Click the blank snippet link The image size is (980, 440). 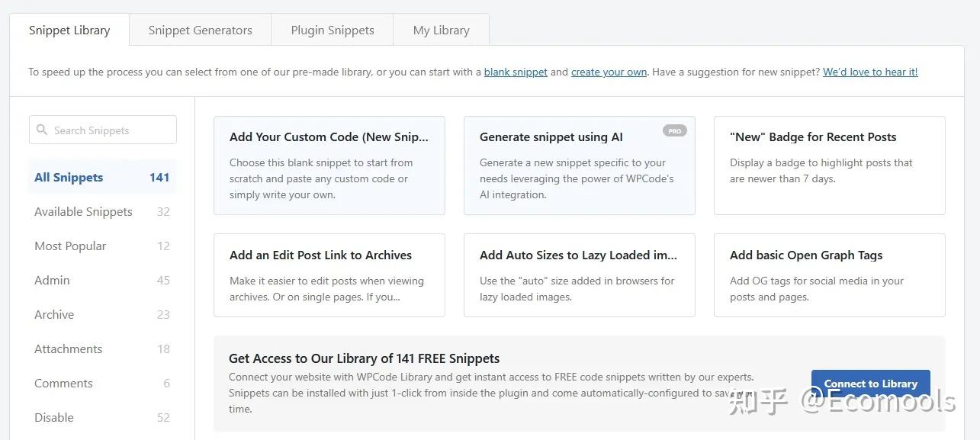[516, 72]
